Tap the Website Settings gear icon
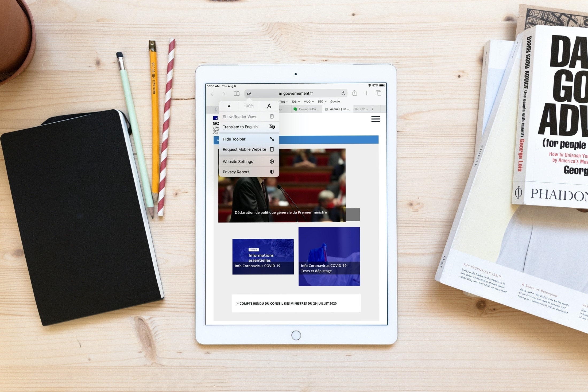The image size is (588, 392). tap(272, 161)
